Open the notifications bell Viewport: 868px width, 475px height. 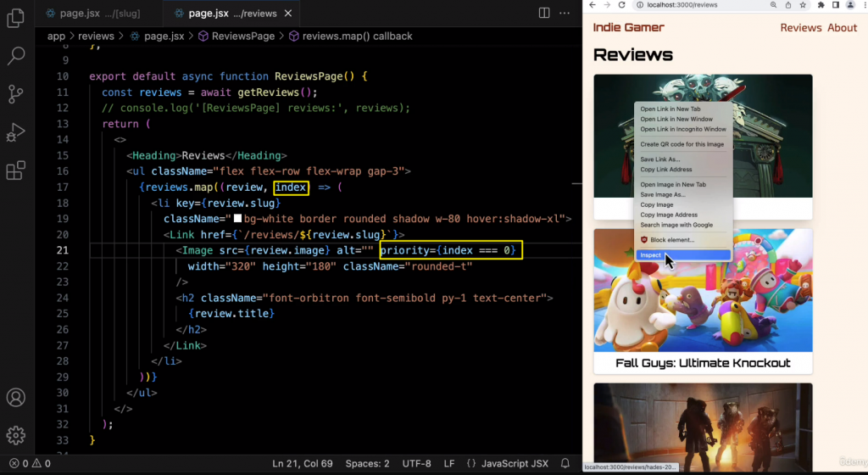565,463
